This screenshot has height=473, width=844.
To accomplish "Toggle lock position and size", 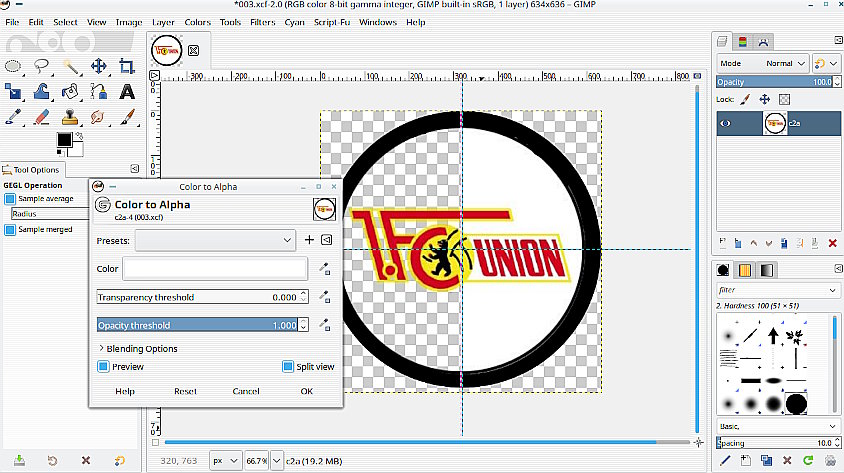I will (764, 100).
